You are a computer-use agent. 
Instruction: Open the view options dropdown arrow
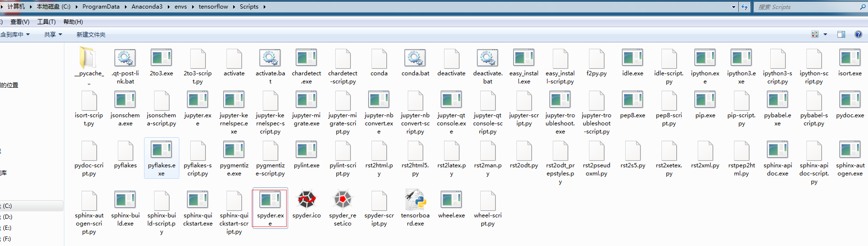(x=825, y=34)
